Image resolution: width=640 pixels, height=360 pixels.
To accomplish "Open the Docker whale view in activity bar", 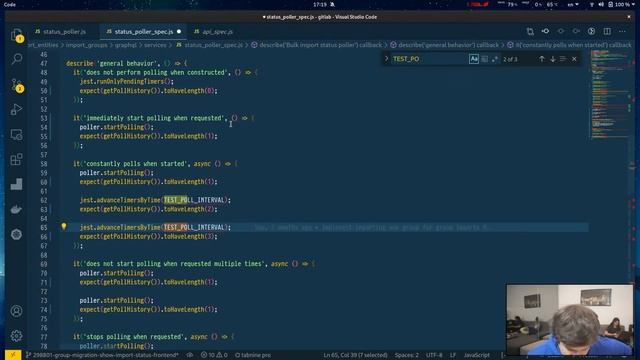I will pyautogui.click(x=16, y=209).
